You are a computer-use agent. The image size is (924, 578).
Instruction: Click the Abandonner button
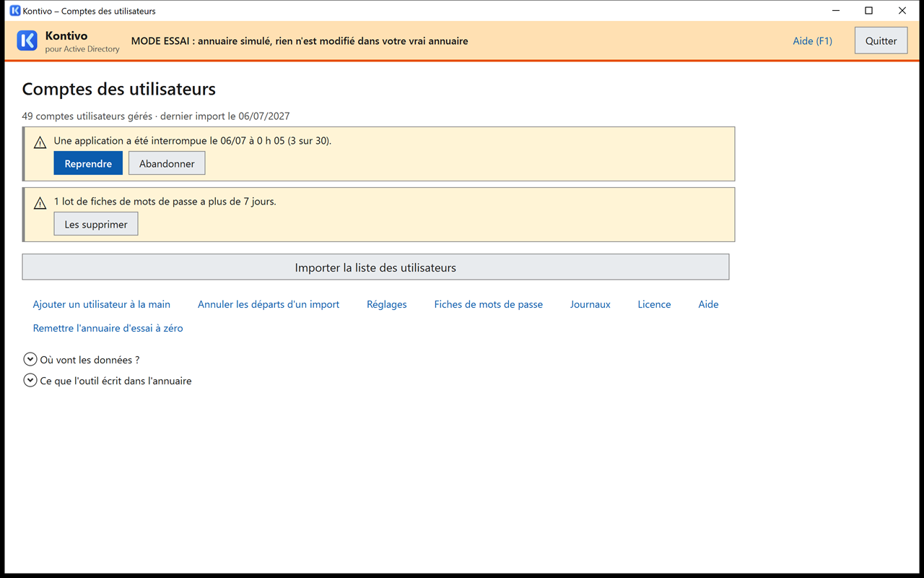(x=167, y=163)
